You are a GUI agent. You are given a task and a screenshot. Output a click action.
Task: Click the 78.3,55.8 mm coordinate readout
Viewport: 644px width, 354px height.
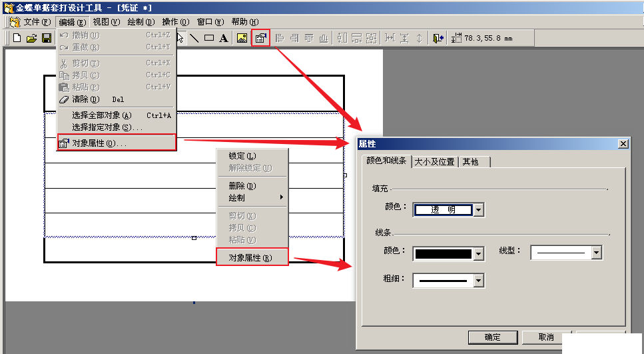(x=488, y=38)
